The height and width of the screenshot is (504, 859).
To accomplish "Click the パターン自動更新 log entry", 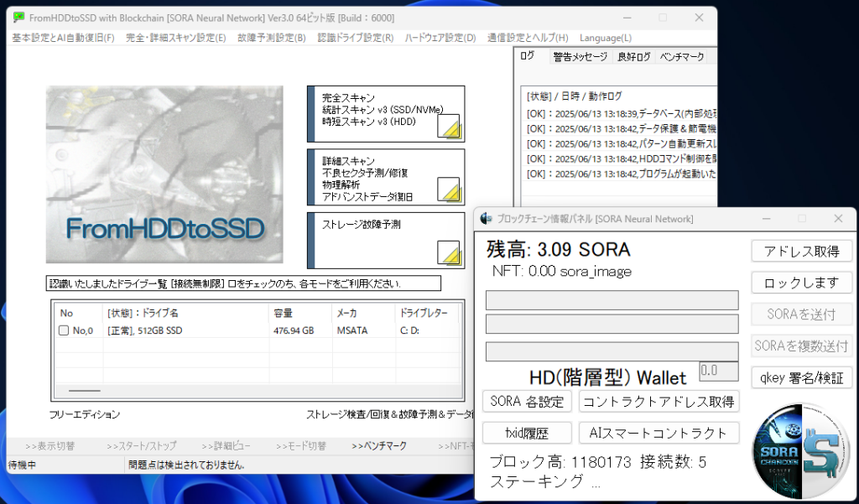I will click(622, 144).
